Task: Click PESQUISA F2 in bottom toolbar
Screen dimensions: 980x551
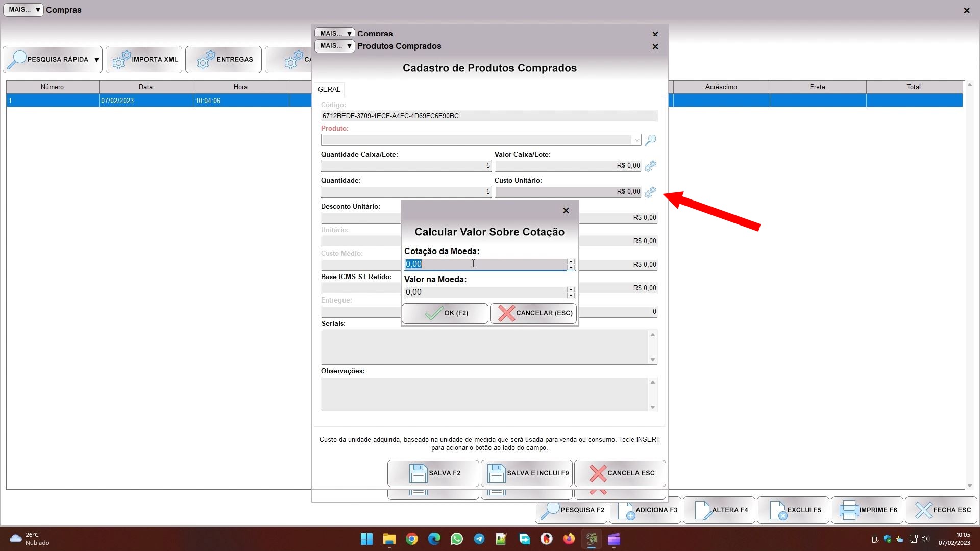Action: [572, 510]
